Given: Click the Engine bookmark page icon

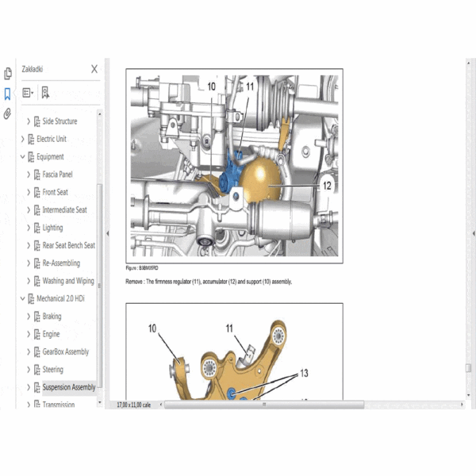Looking at the screenshot, I should pos(36,334).
